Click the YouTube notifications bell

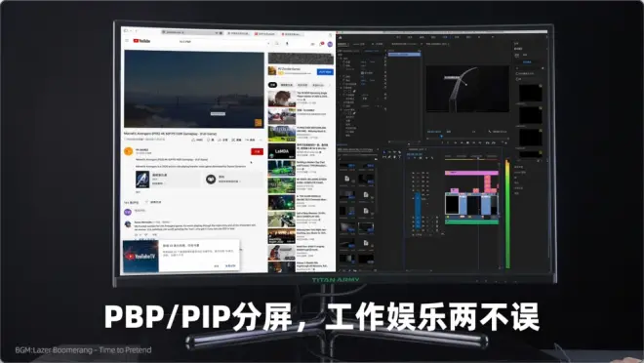[322, 44]
